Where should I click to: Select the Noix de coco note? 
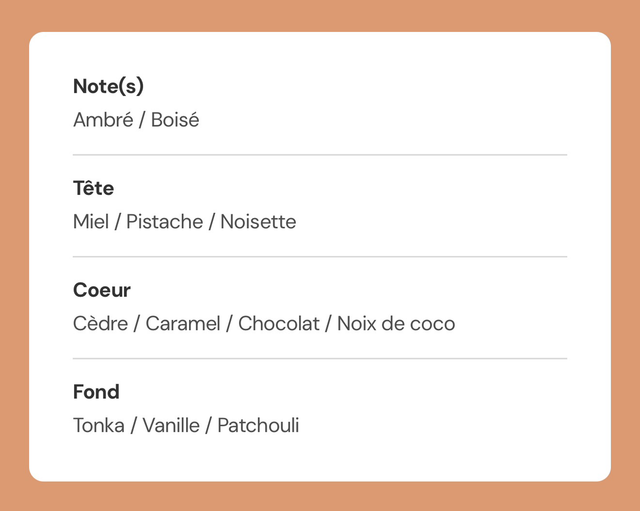396,324
